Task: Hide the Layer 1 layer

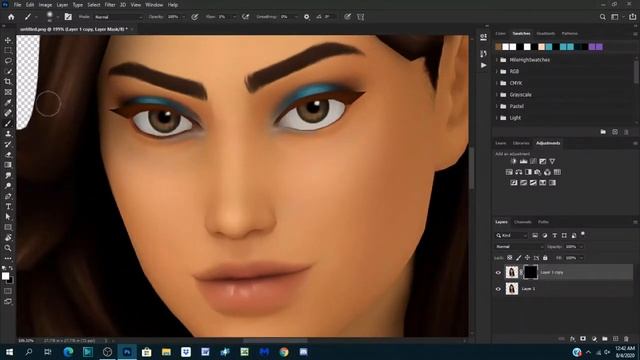Action: coord(498,289)
